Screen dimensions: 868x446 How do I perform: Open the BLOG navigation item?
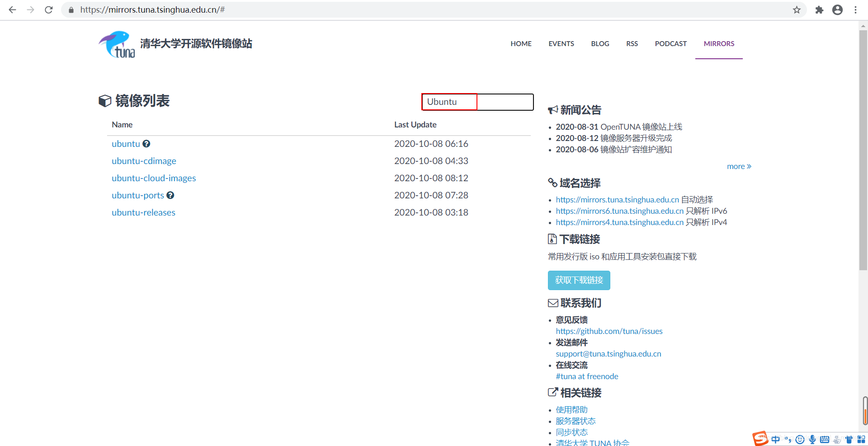coord(600,44)
